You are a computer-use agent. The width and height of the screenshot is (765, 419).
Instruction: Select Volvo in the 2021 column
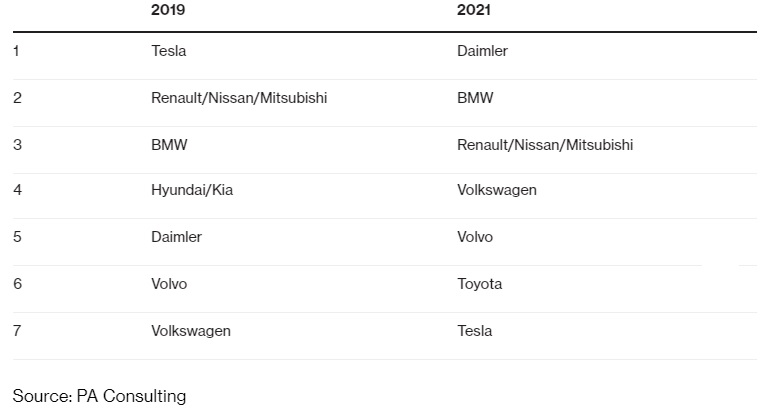pyautogui.click(x=475, y=237)
